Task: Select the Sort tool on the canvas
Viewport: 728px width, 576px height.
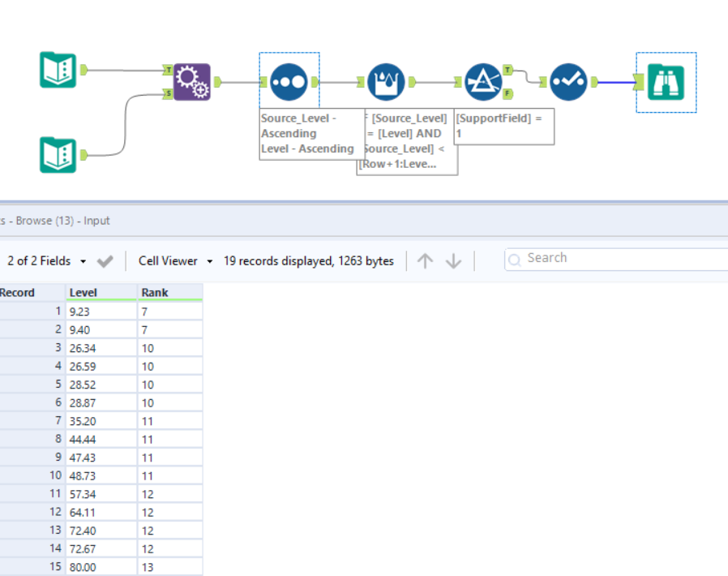Action: [x=289, y=81]
